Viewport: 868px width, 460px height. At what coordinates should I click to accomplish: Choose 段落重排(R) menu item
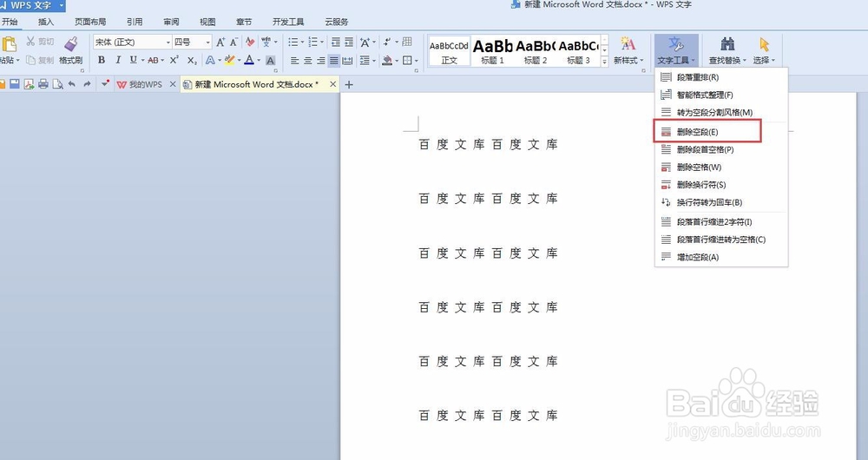pyautogui.click(x=720, y=77)
